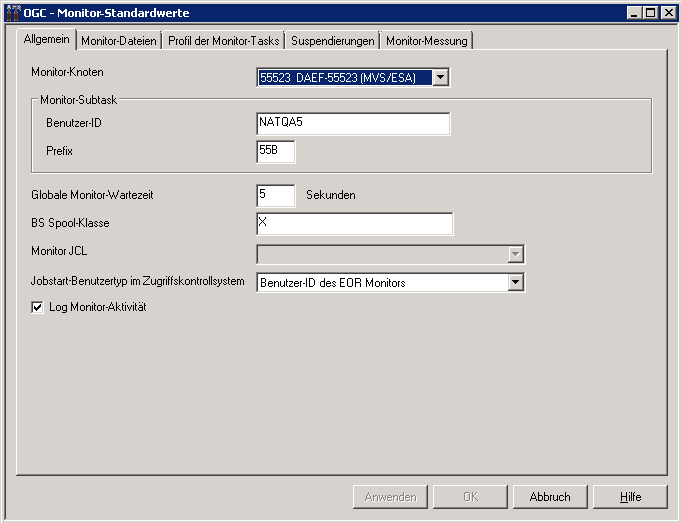Switch to the Allgemein tab
Image resolution: width=681 pixels, height=523 pixels.
pos(46,39)
